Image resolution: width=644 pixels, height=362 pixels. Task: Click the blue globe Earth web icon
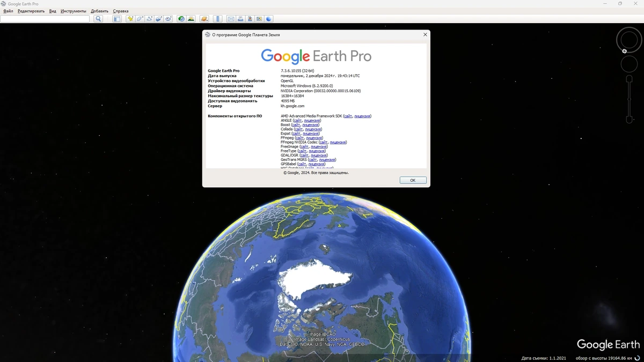point(269,19)
